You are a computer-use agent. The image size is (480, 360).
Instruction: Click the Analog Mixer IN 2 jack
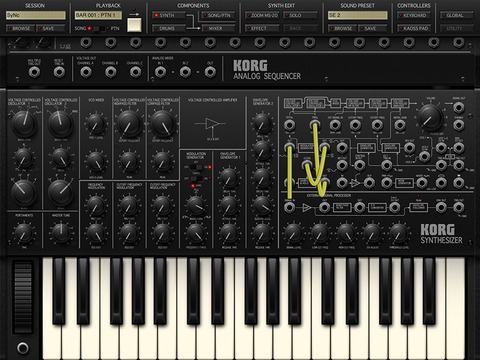tap(185, 72)
